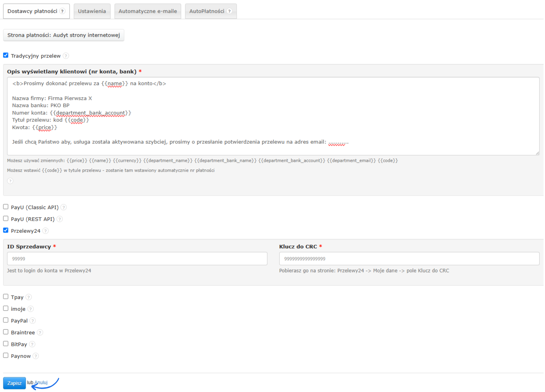Switch to Ustawienia tab
The width and height of the screenshot is (545, 392).
point(92,11)
